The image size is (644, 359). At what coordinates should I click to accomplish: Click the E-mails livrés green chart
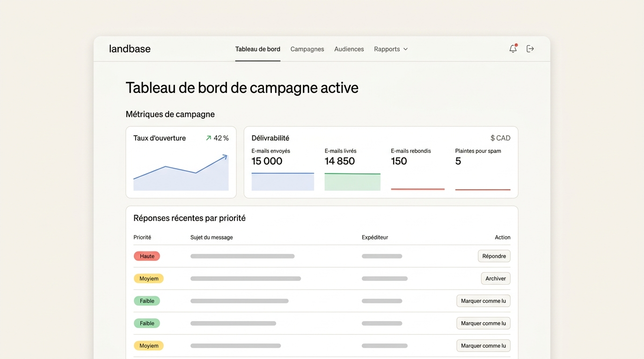pyautogui.click(x=352, y=182)
